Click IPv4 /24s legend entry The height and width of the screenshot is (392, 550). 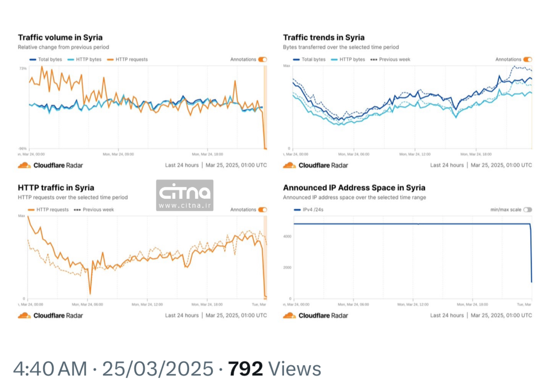click(309, 209)
